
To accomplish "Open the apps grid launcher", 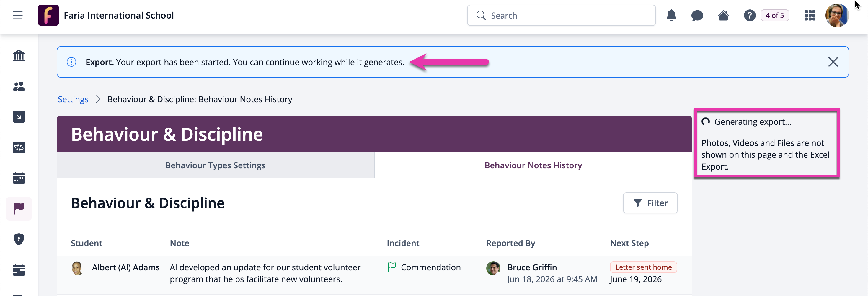I will tap(810, 15).
